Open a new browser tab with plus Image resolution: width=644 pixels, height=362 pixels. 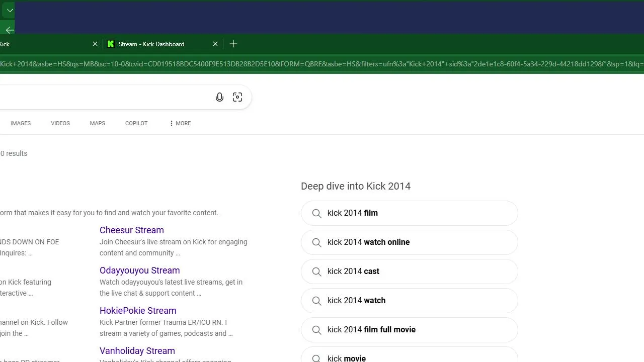pos(233,44)
